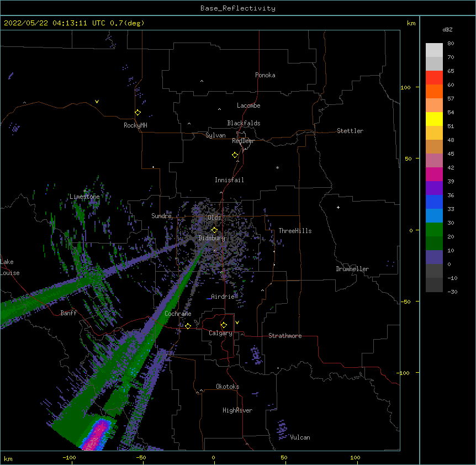Select the red 65 dBZ legend swatch
Image resolution: width=476 pixels, height=465 pixels.
click(x=434, y=78)
